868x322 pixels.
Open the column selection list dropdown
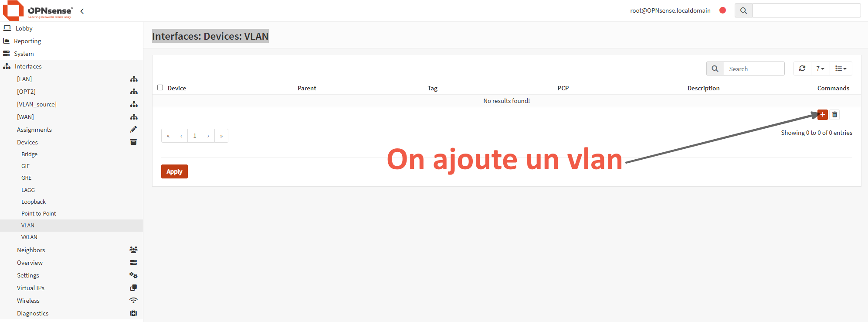[x=840, y=69]
